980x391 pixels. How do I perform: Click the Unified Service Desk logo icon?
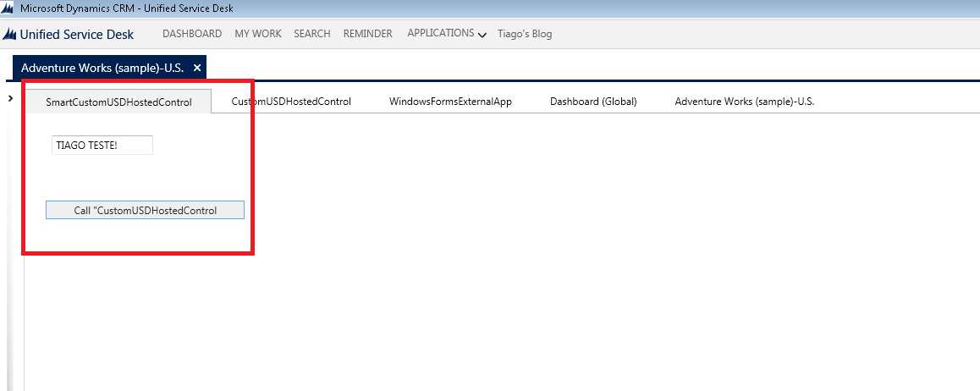pyautogui.click(x=10, y=35)
